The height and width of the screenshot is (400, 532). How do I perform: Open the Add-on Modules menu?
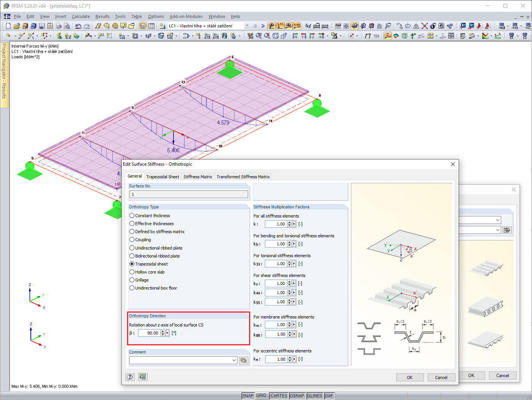tap(186, 16)
